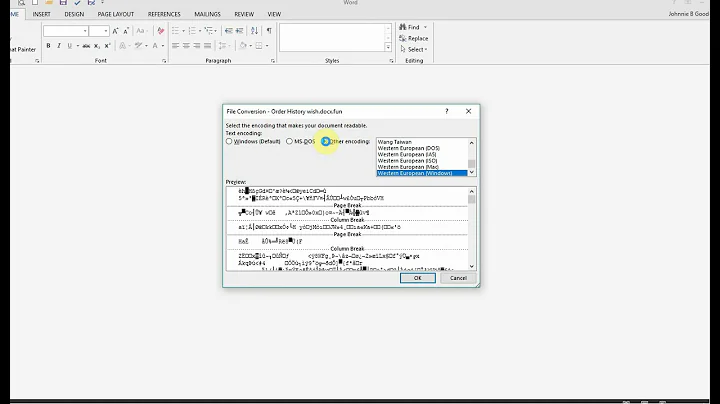The image size is (720, 404).
Task: Expand the Styles gallery More arrow
Action: click(x=388, y=47)
